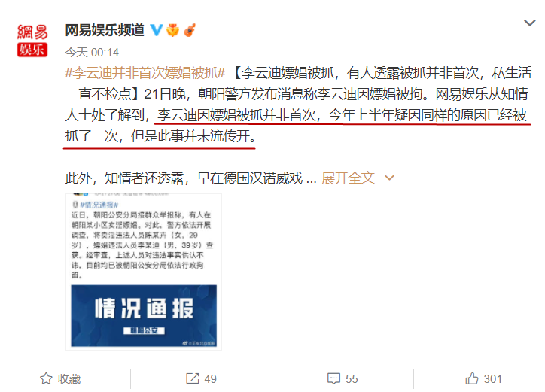The width and height of the screenshot is (545, 392).
Task: Open comments count 55
Action: tap(352, 378)
